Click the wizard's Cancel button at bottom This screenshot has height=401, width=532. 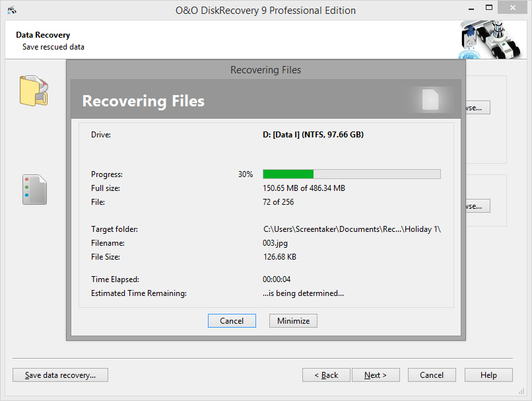point(432,375)
